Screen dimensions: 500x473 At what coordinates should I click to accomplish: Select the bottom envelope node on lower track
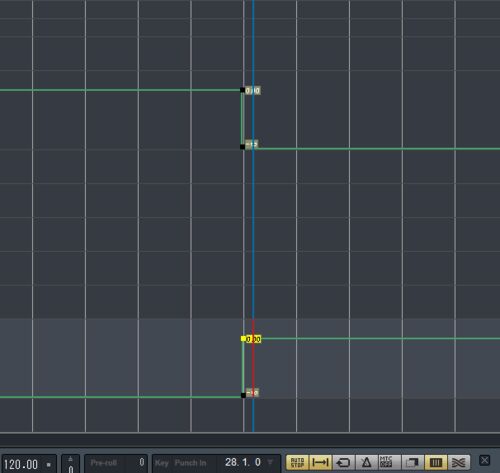[x=243, y=395]
